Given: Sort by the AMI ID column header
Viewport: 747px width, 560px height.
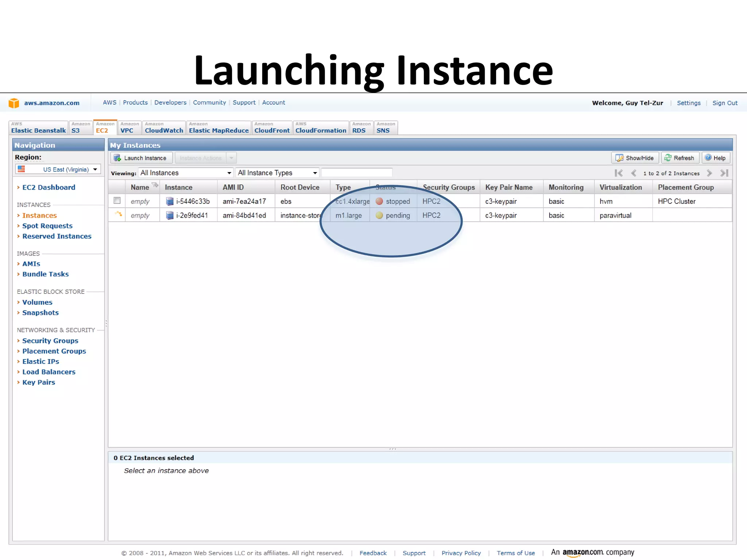Looking at the screenshot, I should (246, 187).
